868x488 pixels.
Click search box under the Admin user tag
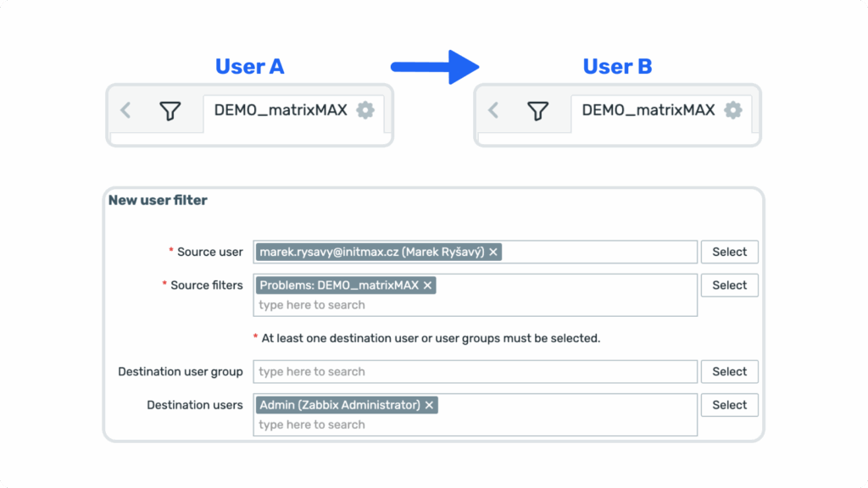click(475, 424)
